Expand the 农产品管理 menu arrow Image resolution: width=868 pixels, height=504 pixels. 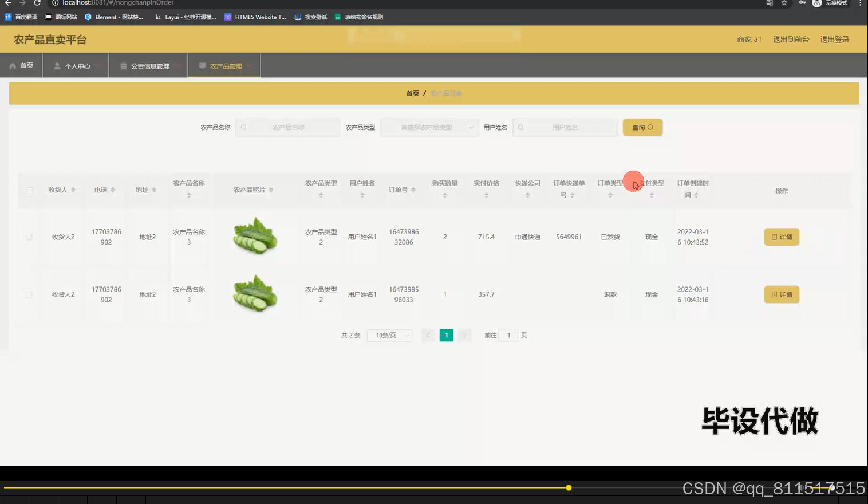click(250, 66)
